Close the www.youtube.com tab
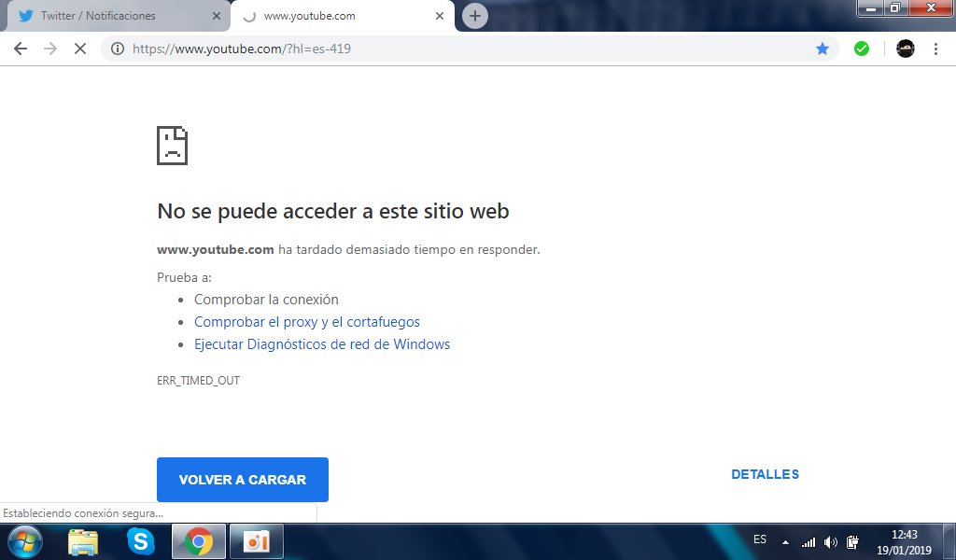 point(439,16)
